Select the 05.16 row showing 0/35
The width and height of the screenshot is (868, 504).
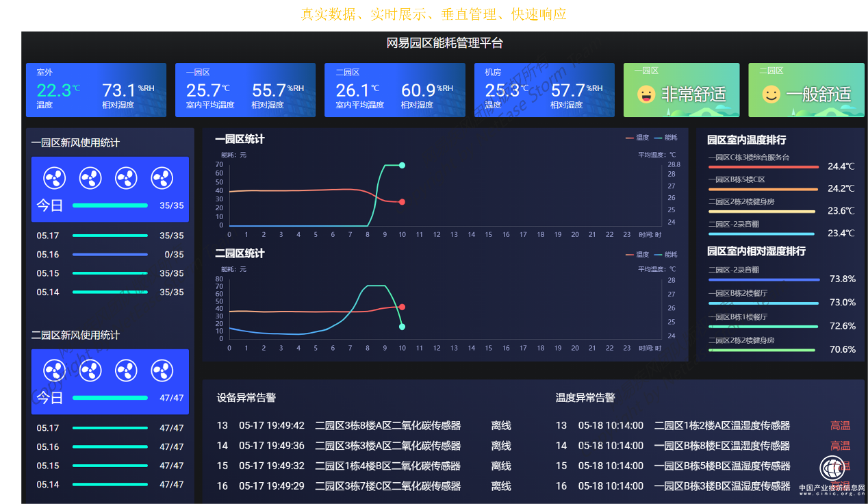pos(110,255)
